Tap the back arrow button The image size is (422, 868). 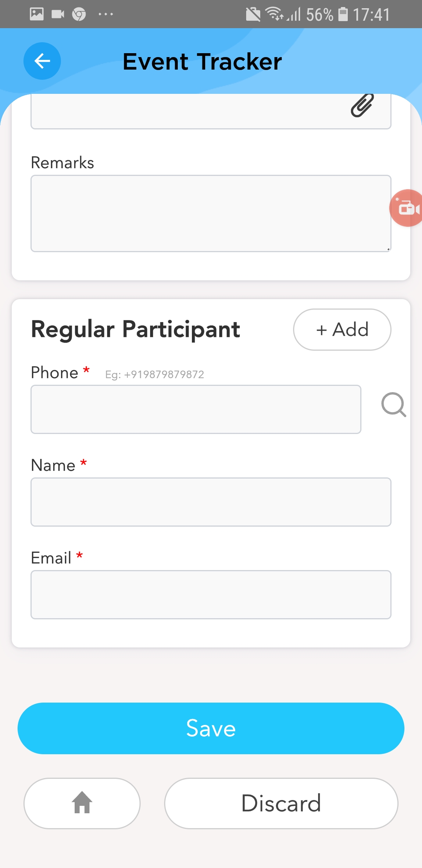(42, 61)
